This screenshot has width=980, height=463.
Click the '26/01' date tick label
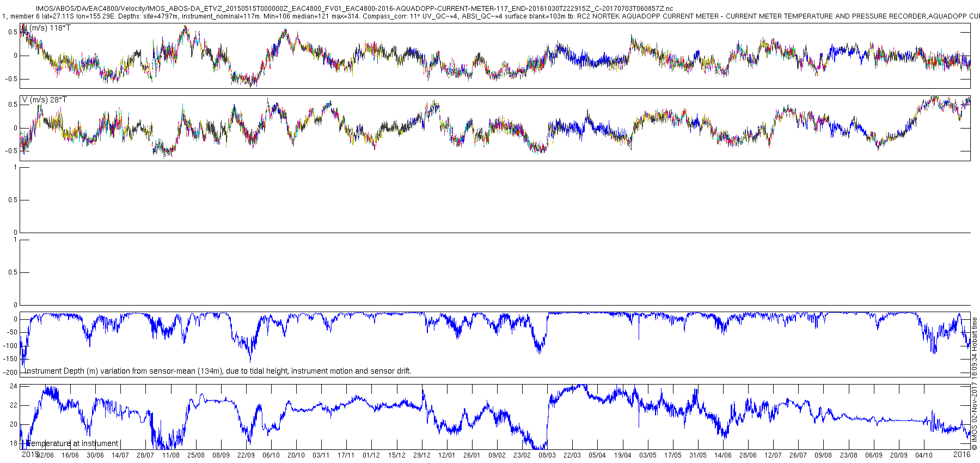pos(472,455)
